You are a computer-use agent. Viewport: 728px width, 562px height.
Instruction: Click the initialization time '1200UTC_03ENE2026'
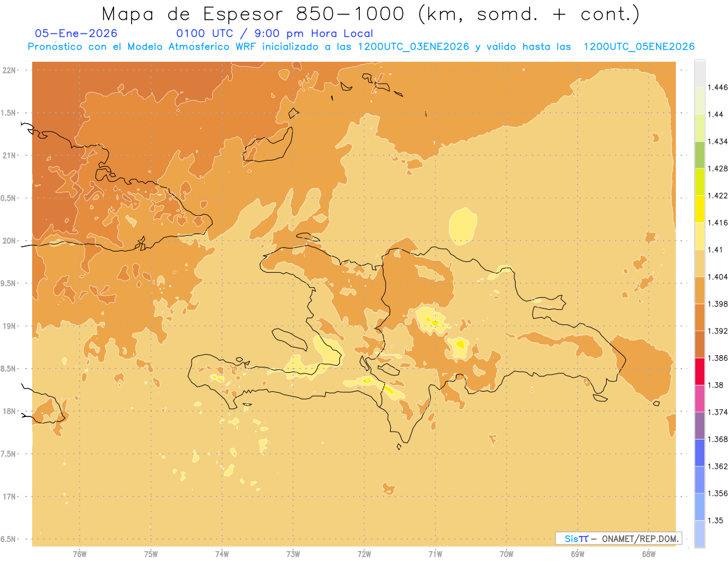click(x=414, y=47)
